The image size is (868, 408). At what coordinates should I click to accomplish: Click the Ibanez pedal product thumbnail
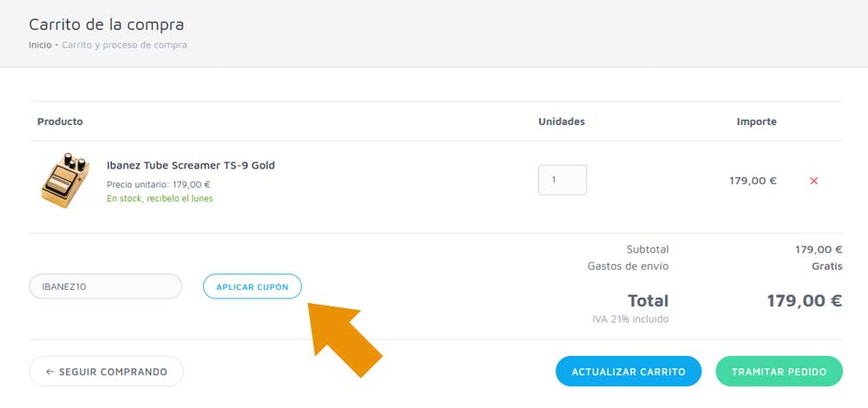click(65, 180)
